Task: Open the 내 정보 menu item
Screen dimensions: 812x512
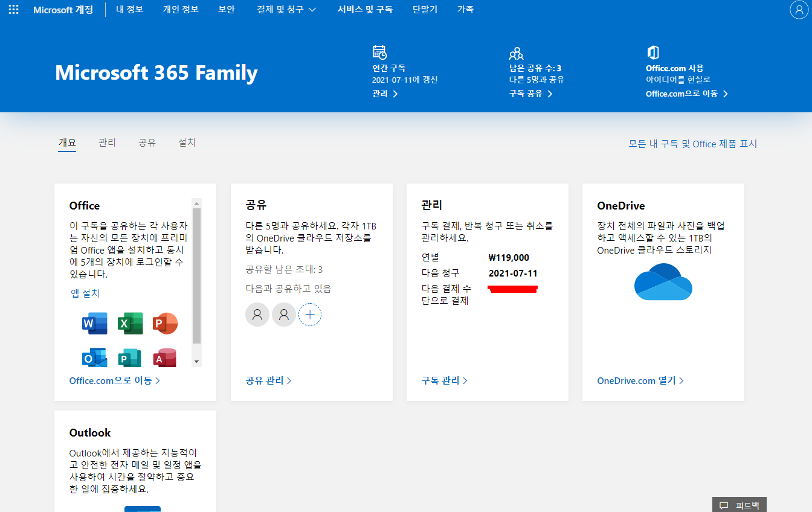Action: pos(129,10)
